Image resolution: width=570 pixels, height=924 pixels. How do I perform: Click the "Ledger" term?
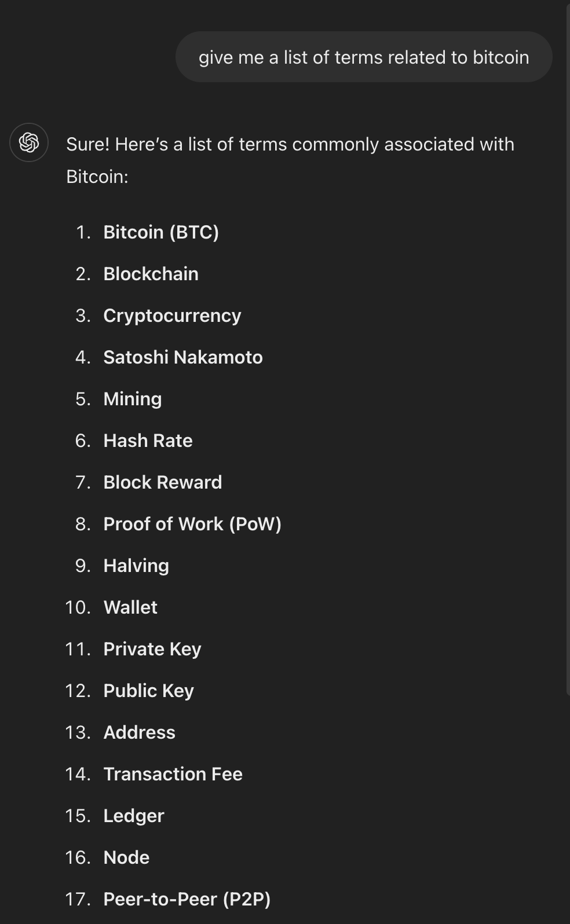pyautogui.click(x=134, y=816)
